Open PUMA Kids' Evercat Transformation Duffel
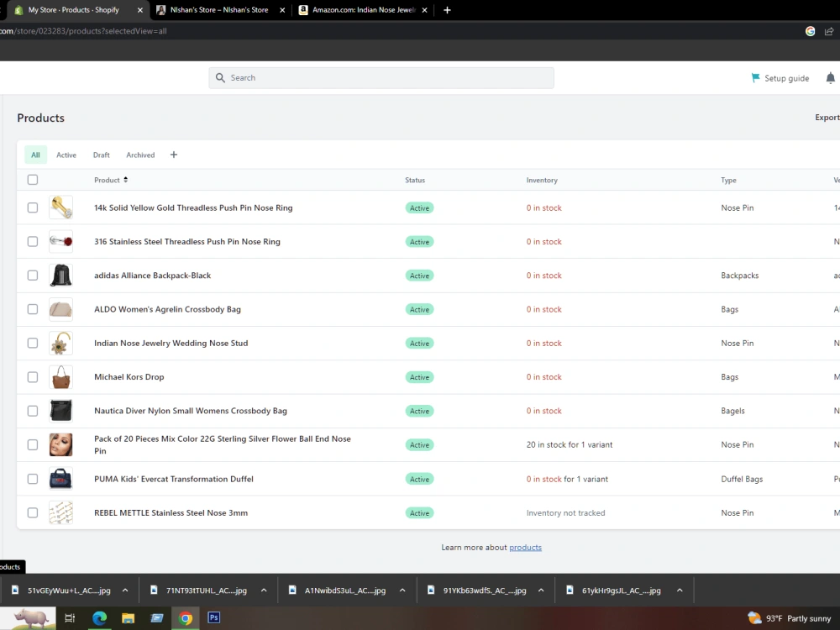The width and height of the screenshot is (840, 630). [x=174, y=479]
